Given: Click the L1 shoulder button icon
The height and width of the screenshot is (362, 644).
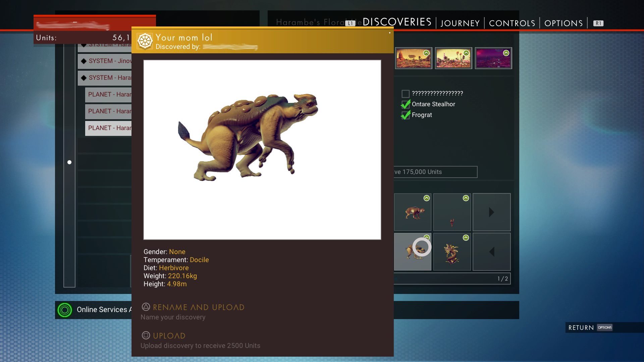Looking at the screenshot, I should tap(350, 23).
